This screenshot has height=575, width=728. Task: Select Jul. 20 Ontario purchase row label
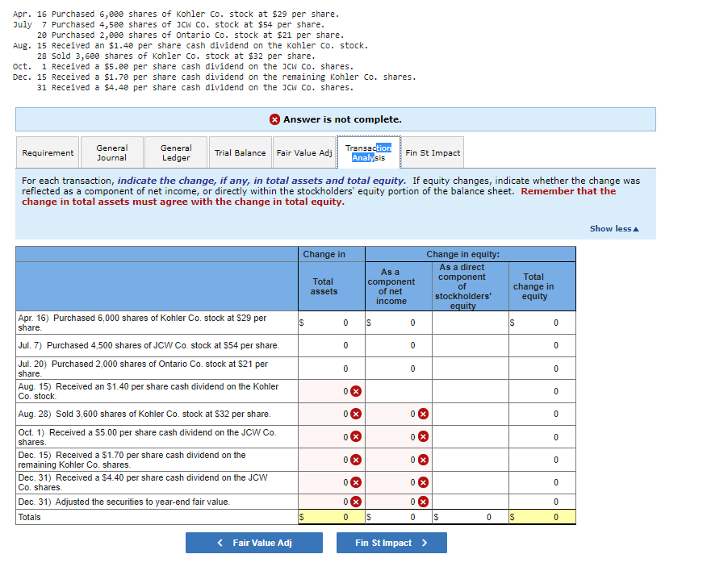(x=157, y=369)
